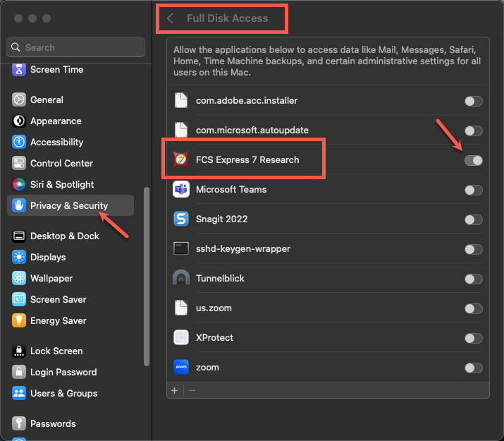
Task: Select Control Center in sidebar
Action: tap(70, 164)
